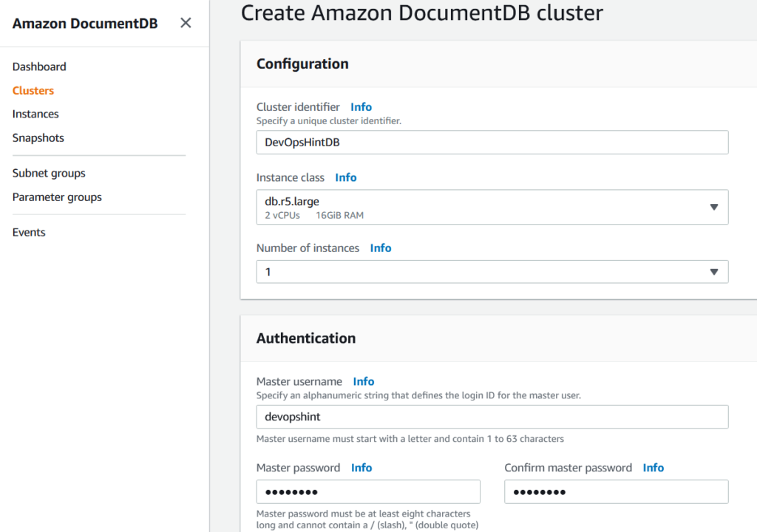This screenshot has height=532, width=757.
Task: Open the Events page
Action: pos(29,232)
